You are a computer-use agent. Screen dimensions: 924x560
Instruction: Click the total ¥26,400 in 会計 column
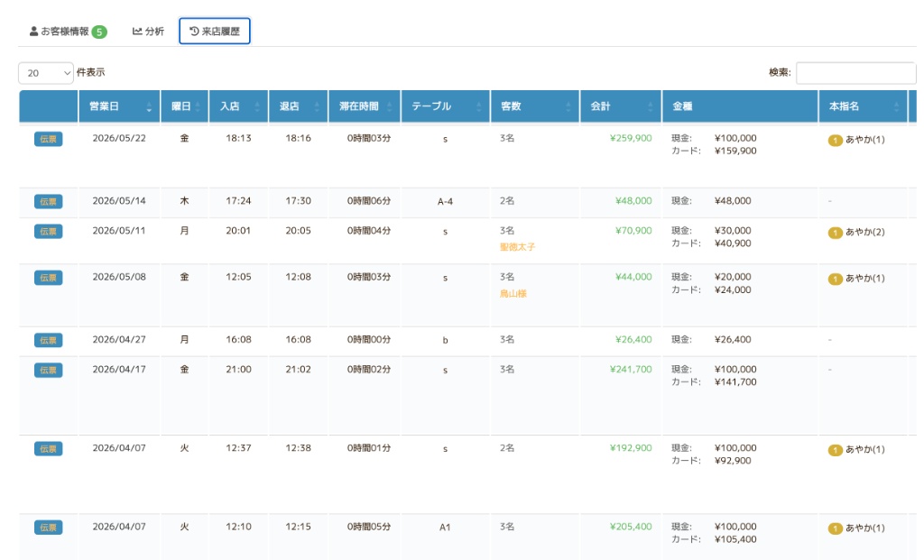click(x=633, y=340)
